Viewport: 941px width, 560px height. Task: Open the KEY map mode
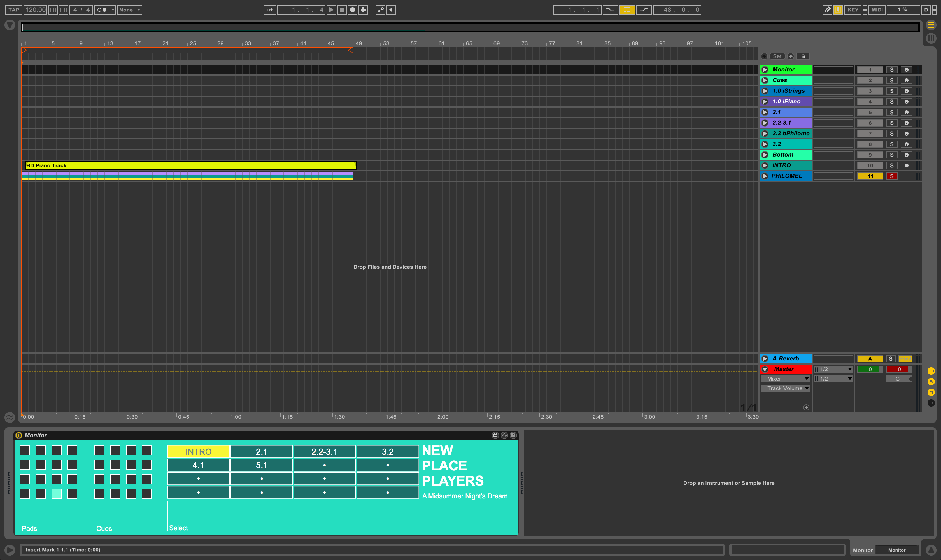853,10
